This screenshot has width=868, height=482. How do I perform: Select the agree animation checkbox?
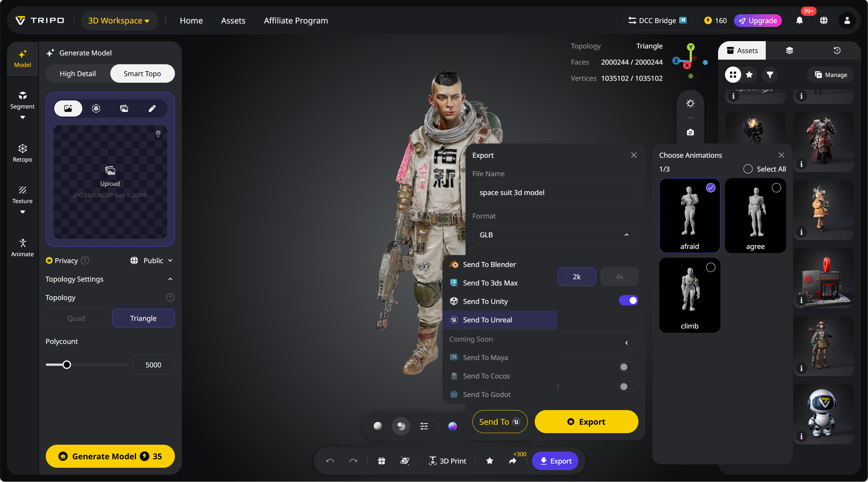(776, 188)
